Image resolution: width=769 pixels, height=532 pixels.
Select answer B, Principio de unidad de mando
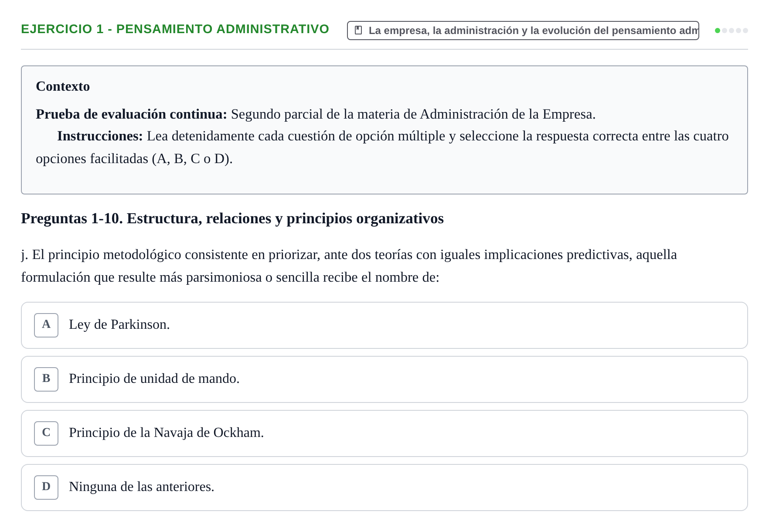pyautogui.click(x=384, y=379)
